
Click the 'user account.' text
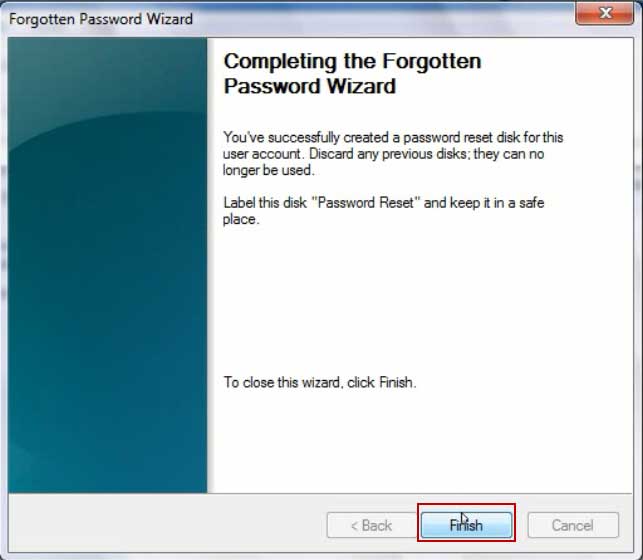point(264,154)
